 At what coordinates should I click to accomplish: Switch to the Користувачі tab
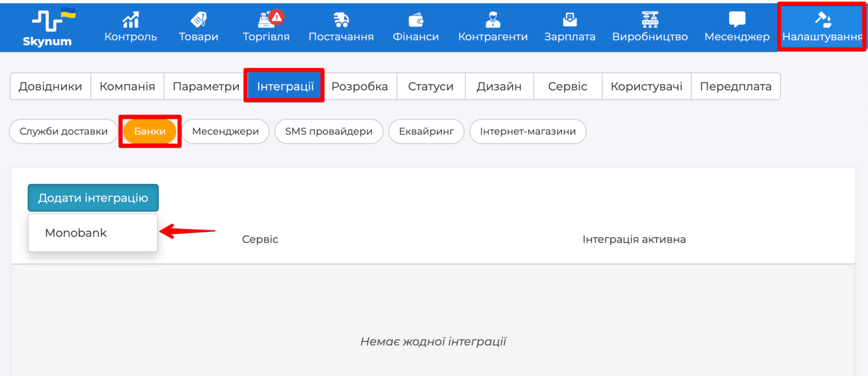tap(646, 87)
